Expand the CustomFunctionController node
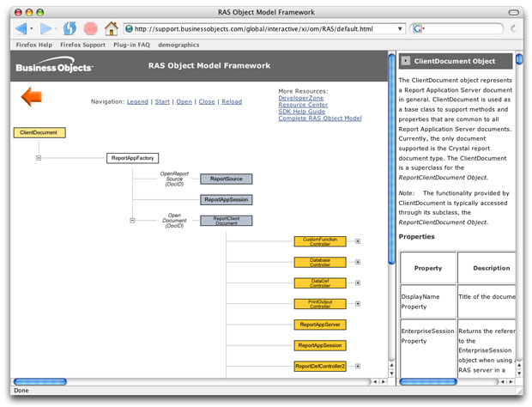The image size is (532, 407). pyautogui.click(x=358, y=241)
